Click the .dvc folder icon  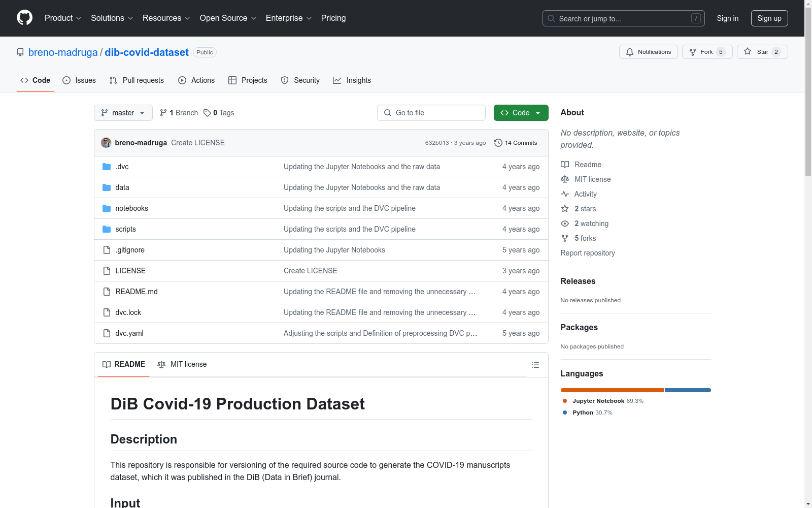point(107,167)
